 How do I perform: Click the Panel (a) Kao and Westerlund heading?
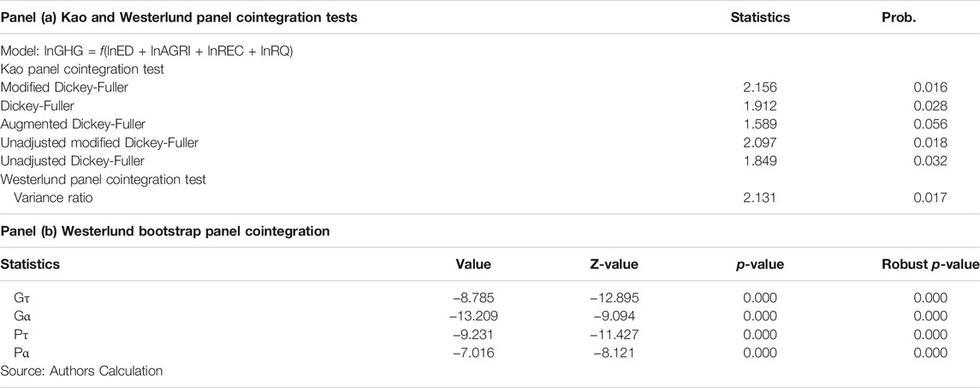179,17
